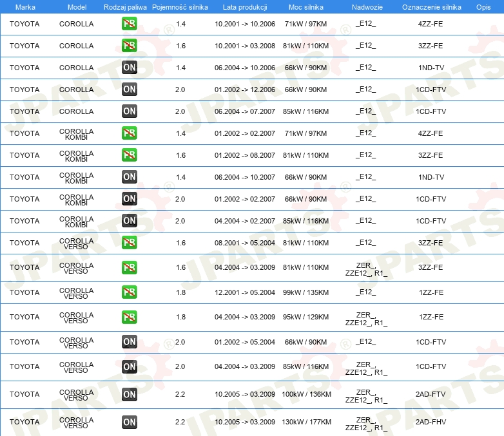
Task: Click engine code 1ZZ-FE in the 95kW row
Action: pos(431,317)
